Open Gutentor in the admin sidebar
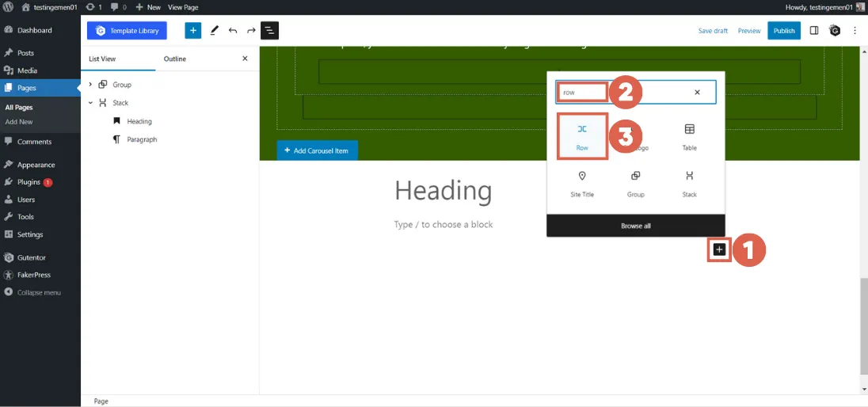This screenshot has width=868, height=407. [x=32, y=257]
